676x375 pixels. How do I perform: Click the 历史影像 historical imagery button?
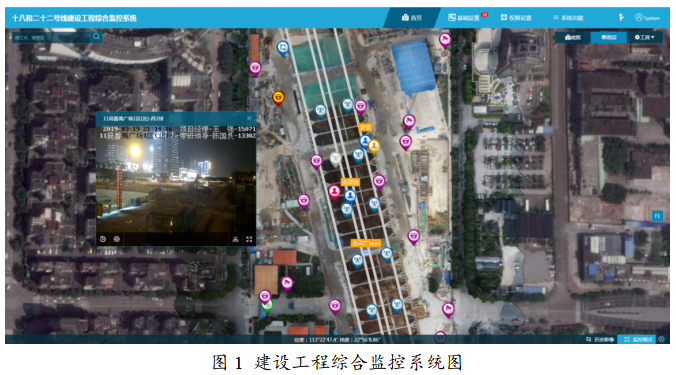click(x=600, y=340)
